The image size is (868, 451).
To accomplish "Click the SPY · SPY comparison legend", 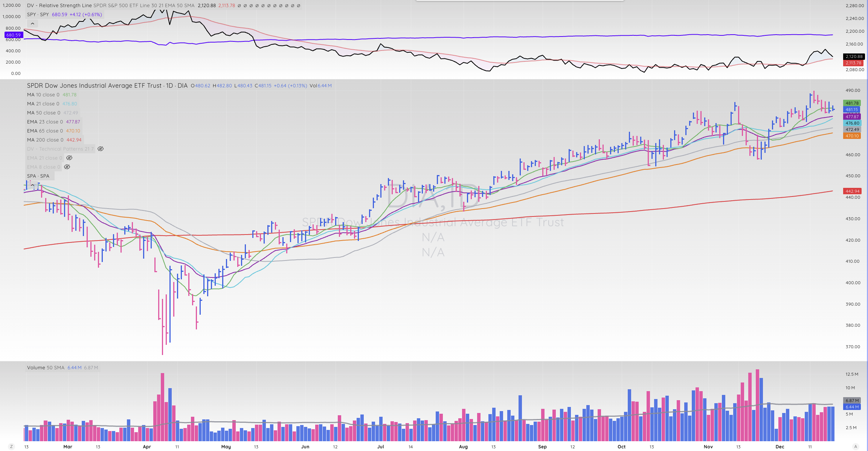I will 38,15.
